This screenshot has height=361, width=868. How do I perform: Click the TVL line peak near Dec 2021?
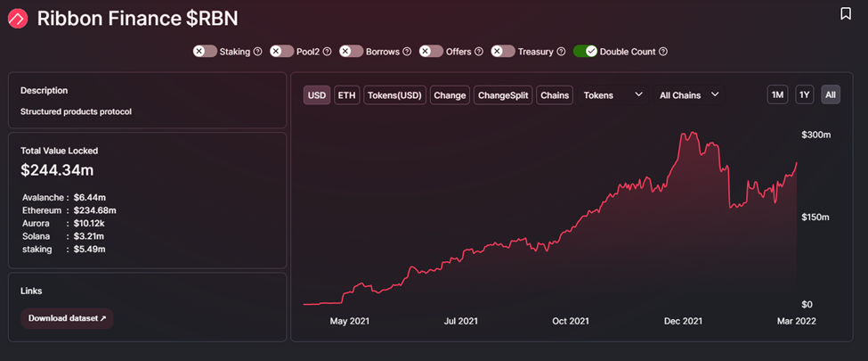tap(683, 134)
